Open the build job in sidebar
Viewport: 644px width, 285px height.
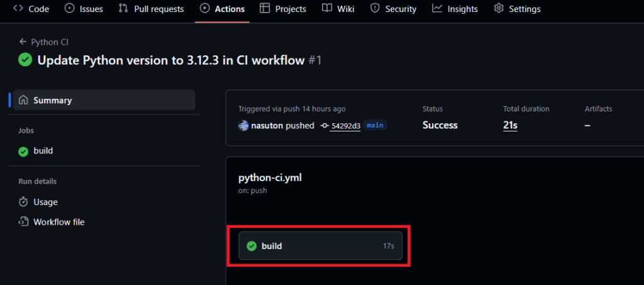(43, 151)
